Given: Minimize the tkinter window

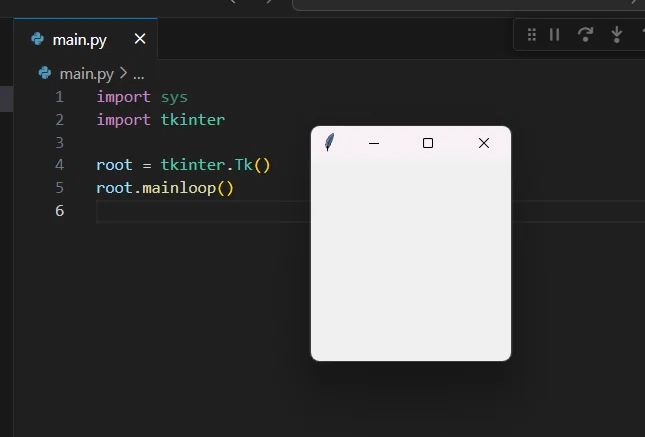Looking at the screenshot, I should (x=374, y=143).
